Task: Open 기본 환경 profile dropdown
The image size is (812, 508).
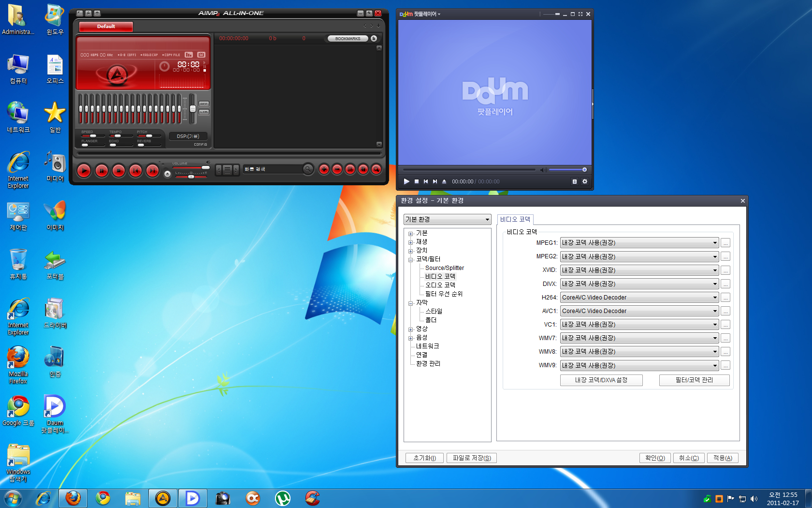Action: point(448,219)
